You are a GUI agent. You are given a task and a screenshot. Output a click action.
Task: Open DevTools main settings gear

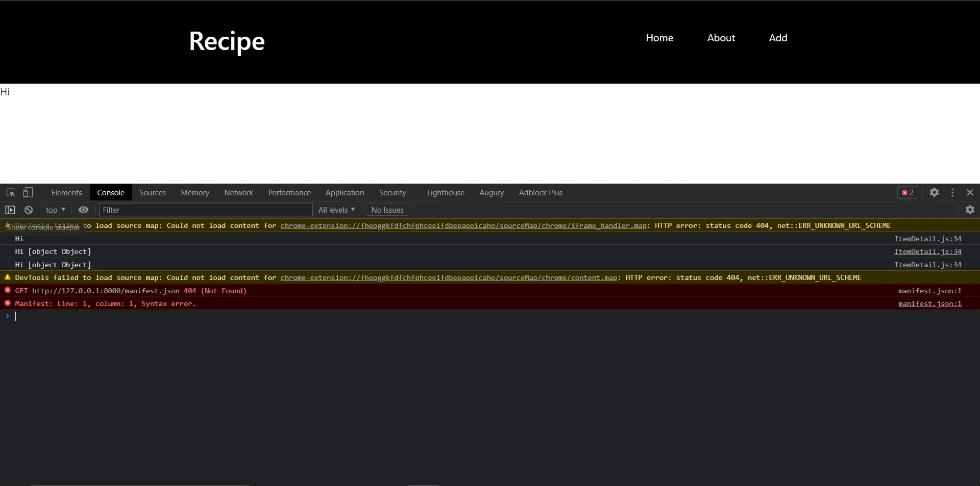click(934, 192)
